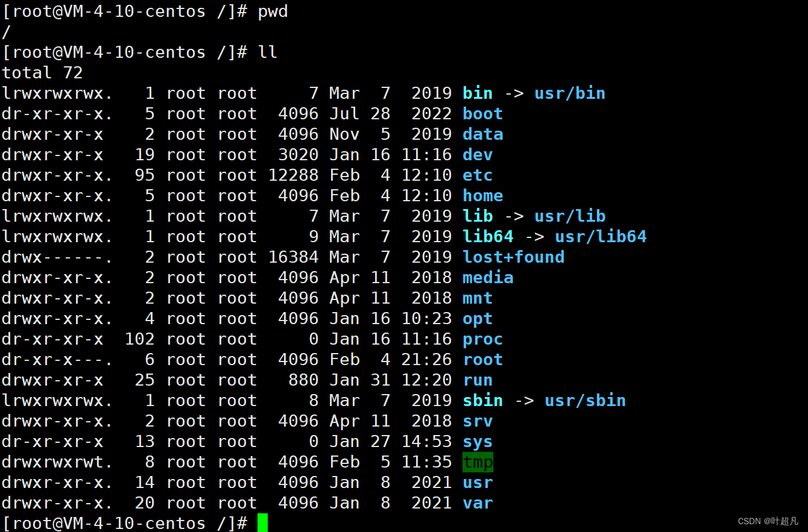Click the var directory name
Viewport: 808px width, 532px height.
(x=478, y=503)
